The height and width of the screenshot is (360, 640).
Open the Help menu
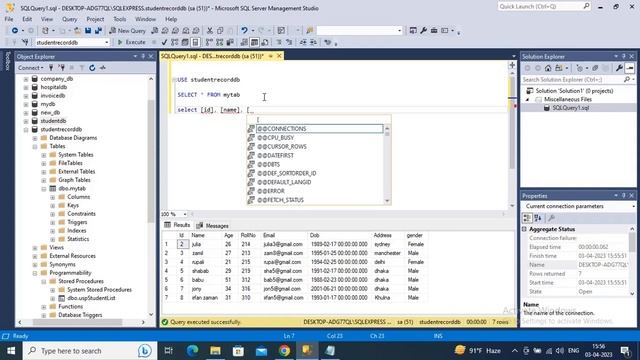171,19
